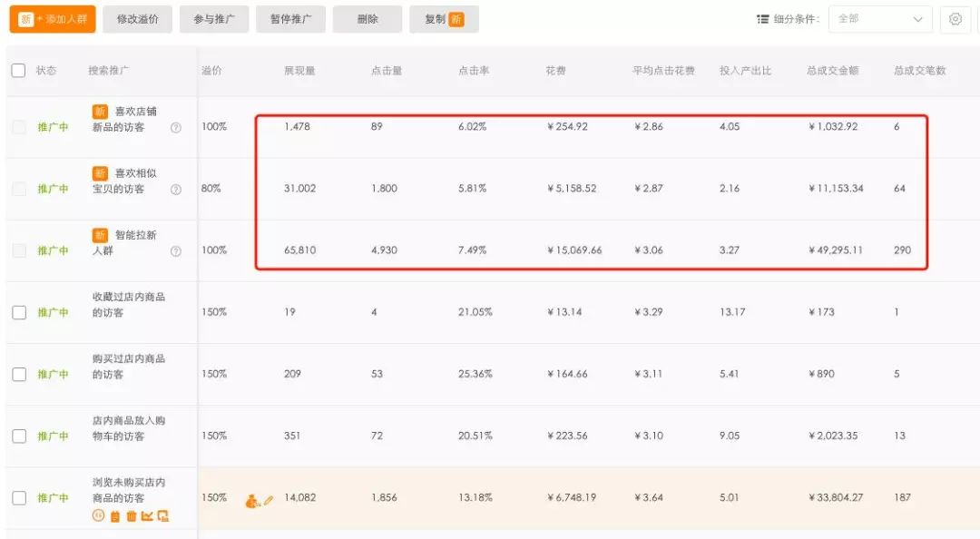The height and width of the screenshot is (539, 980).
Task: Open the table settings gear icon
Action: coord(955,19)
